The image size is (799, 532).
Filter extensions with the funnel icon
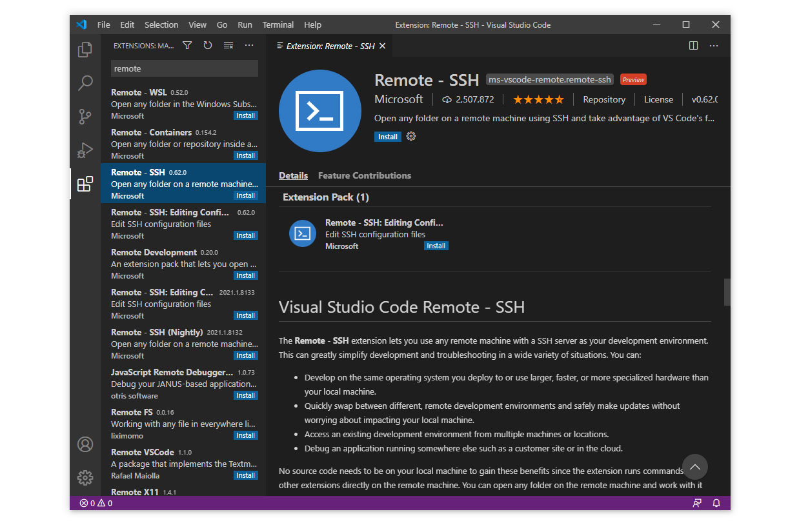pyautogui.click(x=187, y=46)
